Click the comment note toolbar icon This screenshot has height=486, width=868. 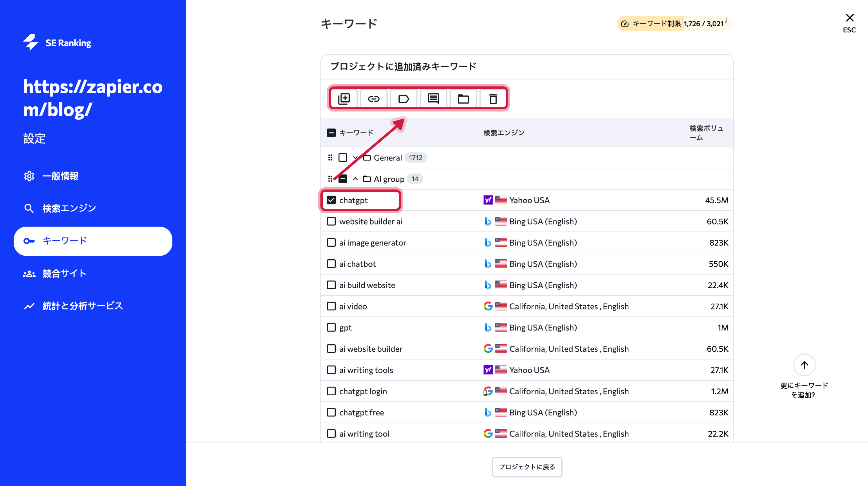tap(433, 99)
